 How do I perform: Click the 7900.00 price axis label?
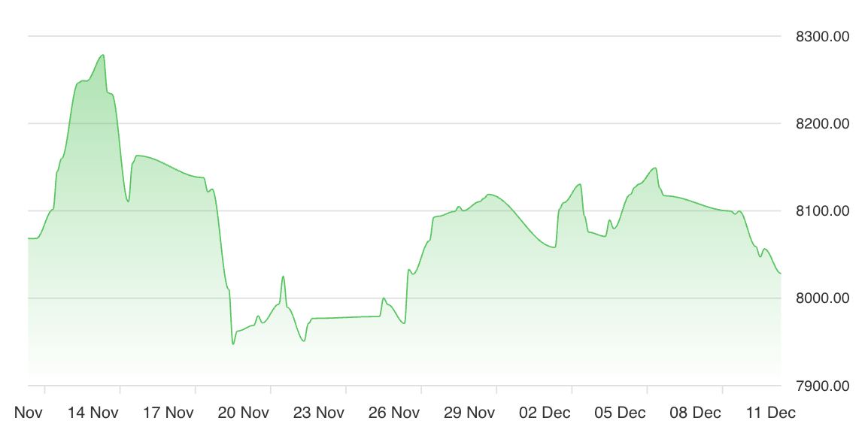[822, 386]
